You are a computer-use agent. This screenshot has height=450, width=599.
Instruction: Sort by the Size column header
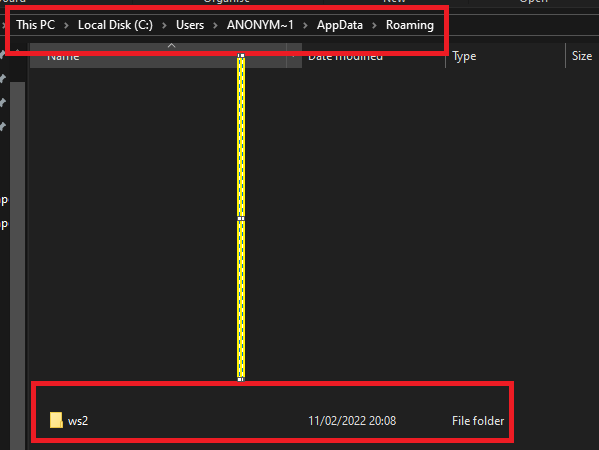(582, 56)
